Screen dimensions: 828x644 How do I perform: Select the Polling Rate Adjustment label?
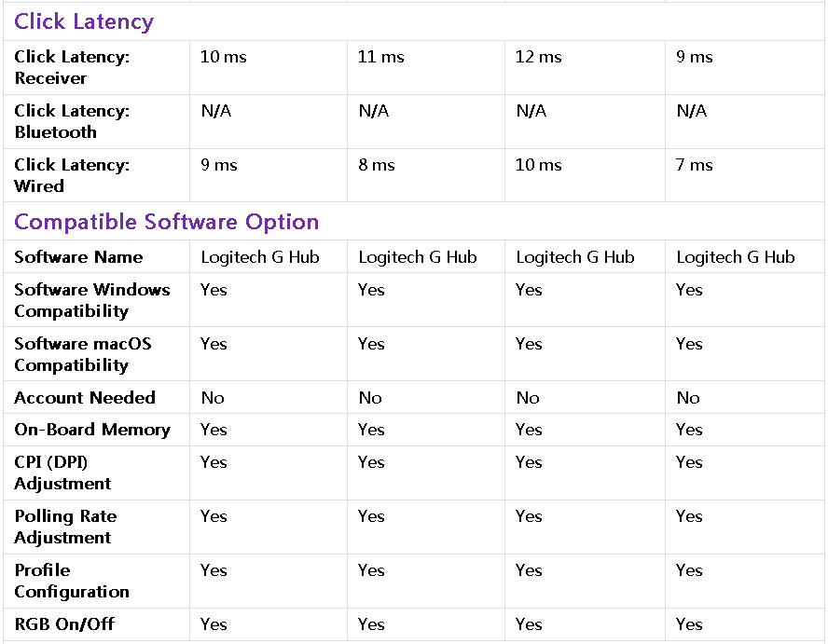click(x=65, y=527)
